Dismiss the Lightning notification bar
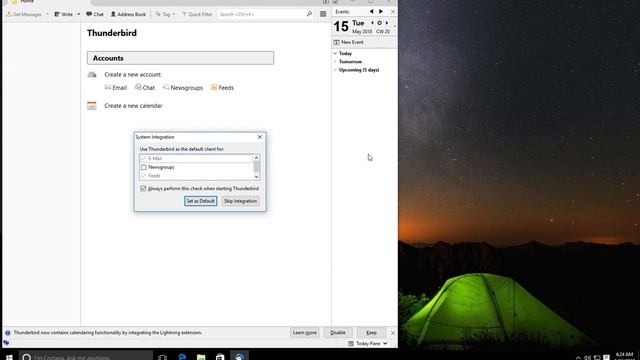 pyautogui.click(x=393, y=333)
